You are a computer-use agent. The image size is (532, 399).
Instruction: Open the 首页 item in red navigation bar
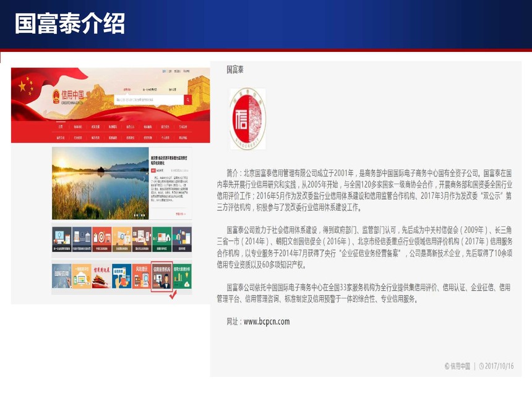[61, 127]
